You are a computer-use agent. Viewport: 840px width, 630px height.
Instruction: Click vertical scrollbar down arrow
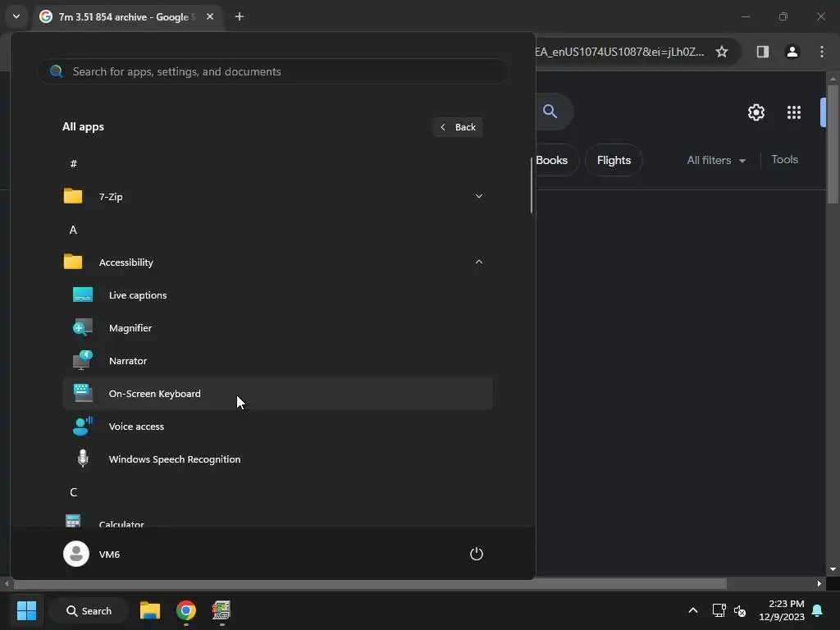pos(833,569)
